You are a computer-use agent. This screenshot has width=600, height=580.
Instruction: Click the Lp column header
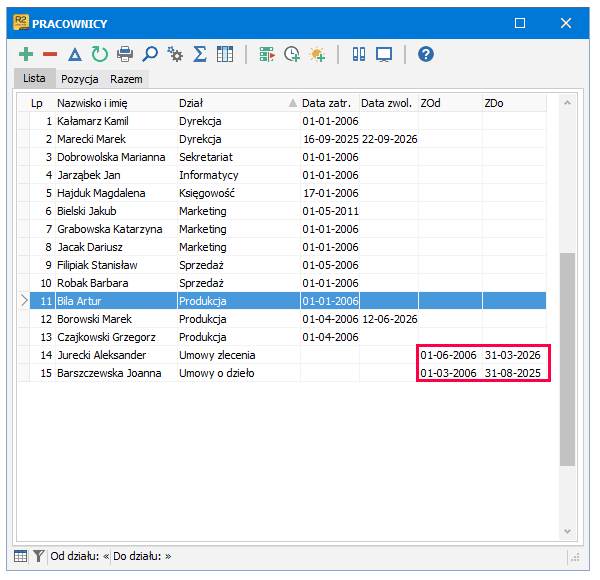pyautogui.click(x=37, y=103)
